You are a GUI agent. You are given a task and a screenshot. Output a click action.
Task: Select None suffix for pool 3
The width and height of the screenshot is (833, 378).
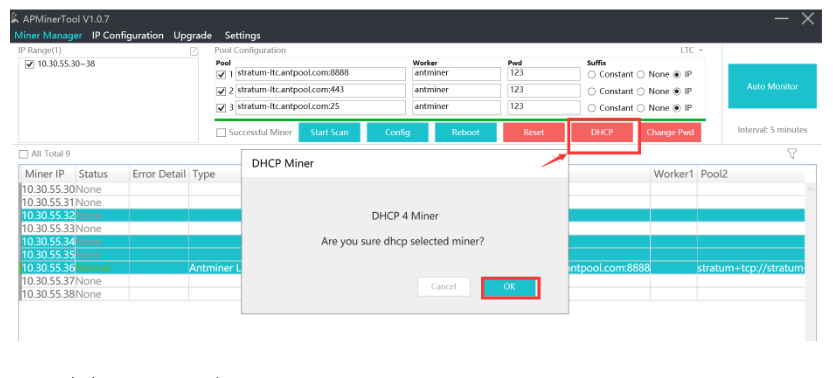pyautogui.click(x=641, y=108)
